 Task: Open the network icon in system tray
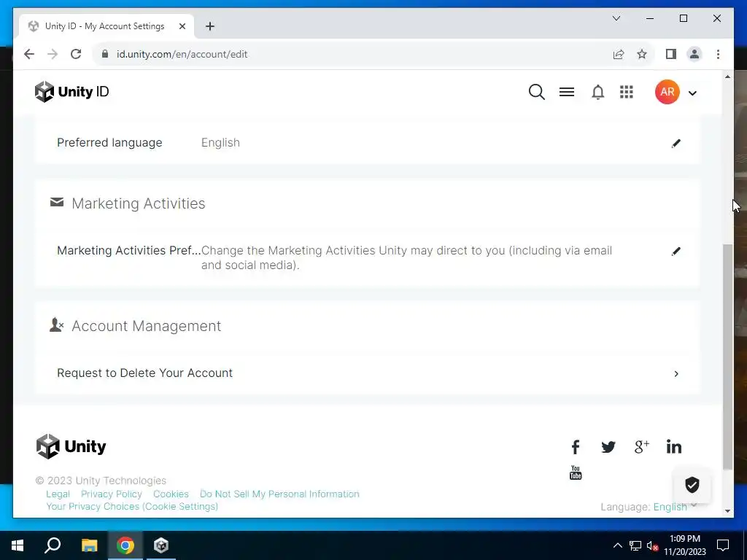tap(635, 545)
